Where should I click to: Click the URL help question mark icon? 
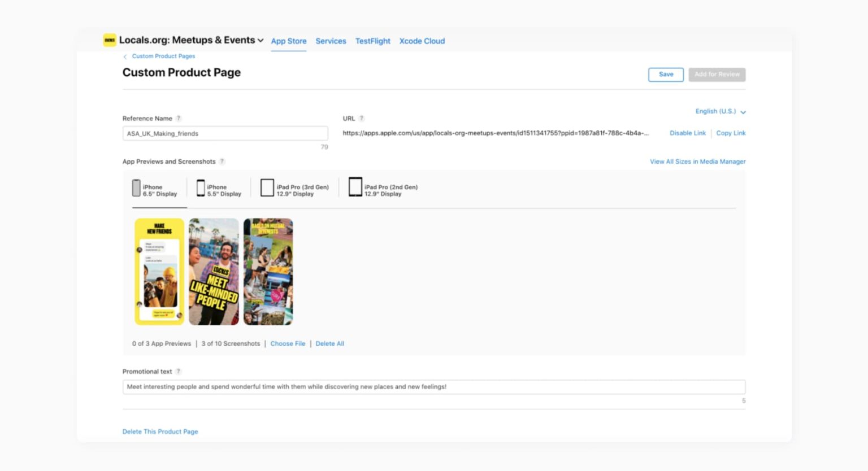click(x=362, y=119)
